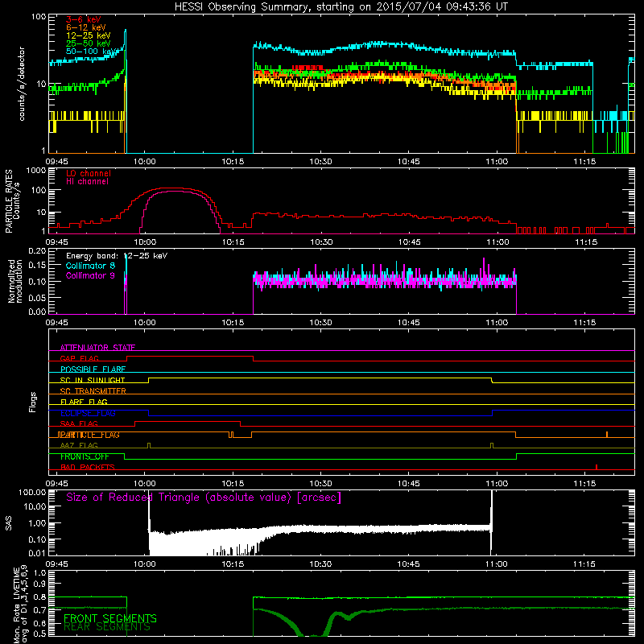Click the FRONTS OFF flag label
The image size is (644, 644).
point(85,456)
